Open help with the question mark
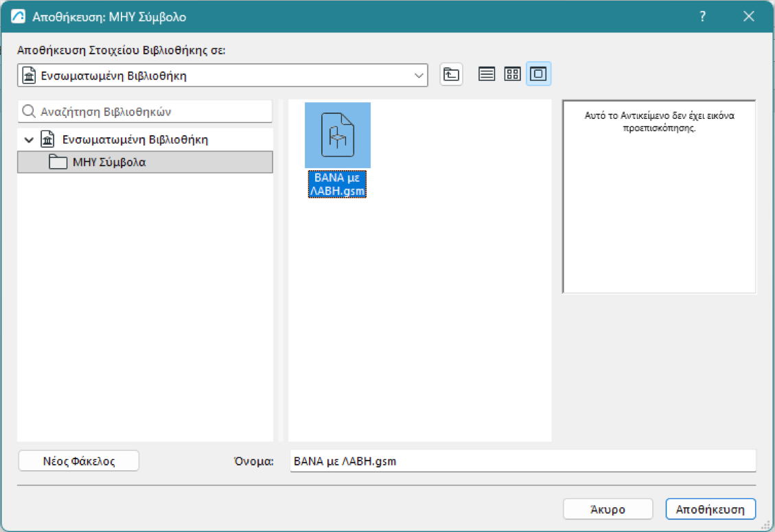The width and height of the screenshot is (775, 532). [x=702, y=16]
